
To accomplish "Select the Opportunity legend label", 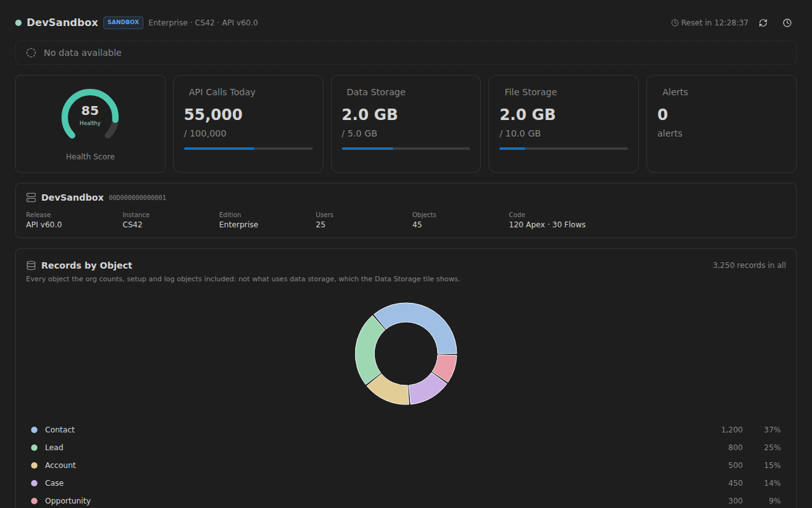I will pos(68,501).
